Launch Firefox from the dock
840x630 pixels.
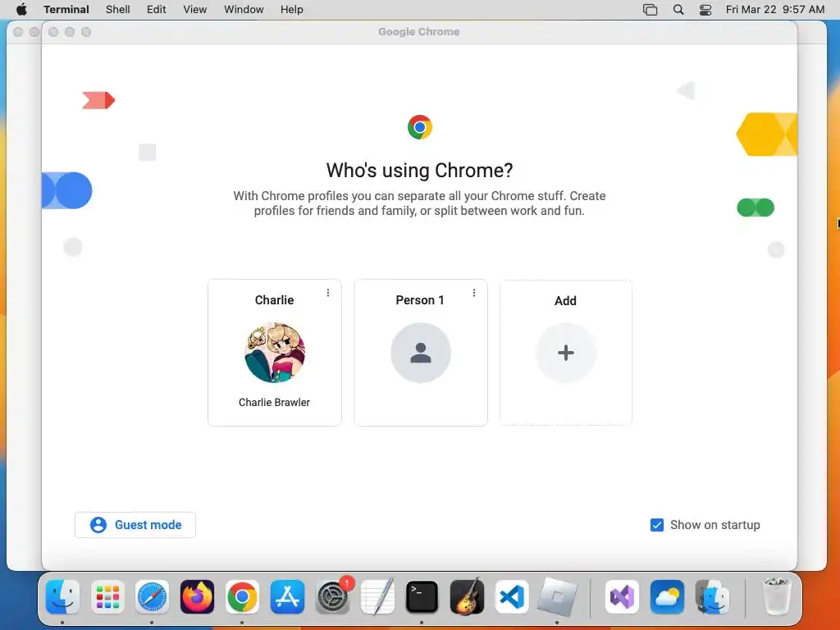(x=197, y=597)
